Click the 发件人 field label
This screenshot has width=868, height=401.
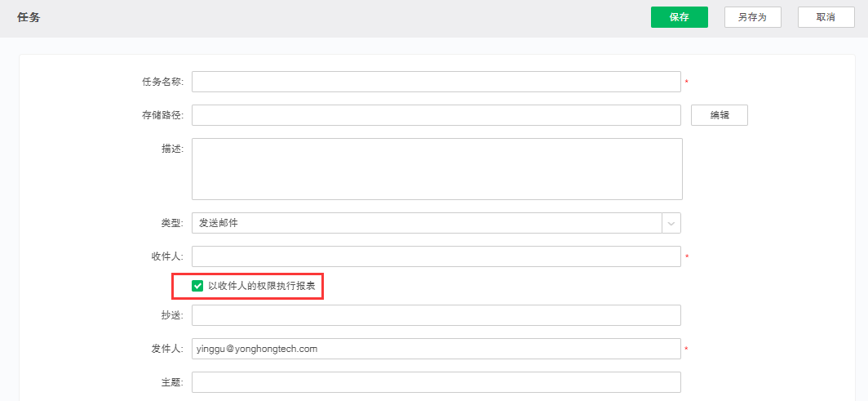[x=167, y=349]
